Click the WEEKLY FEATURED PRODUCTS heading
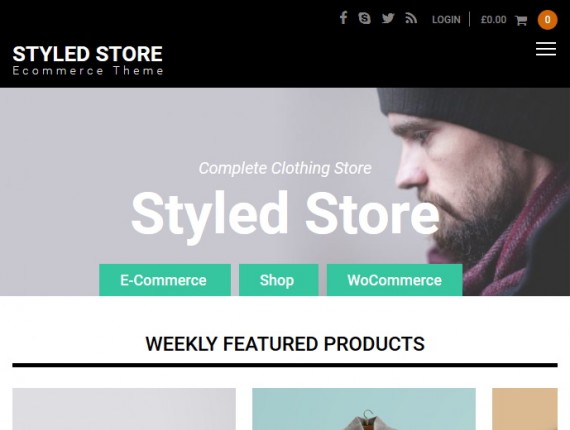This screenshot has height=430, width=570. 285,344
